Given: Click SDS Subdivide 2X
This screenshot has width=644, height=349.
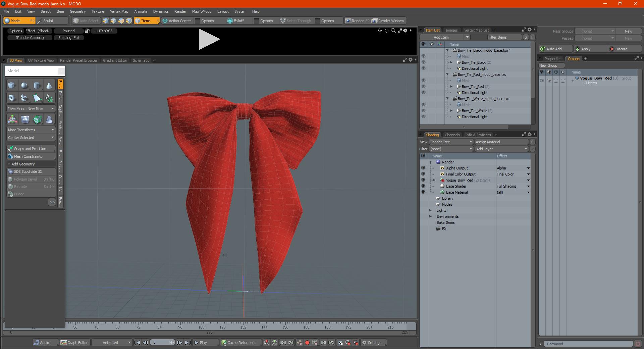Looking at the screenshot, I should [x=31, y=171].
